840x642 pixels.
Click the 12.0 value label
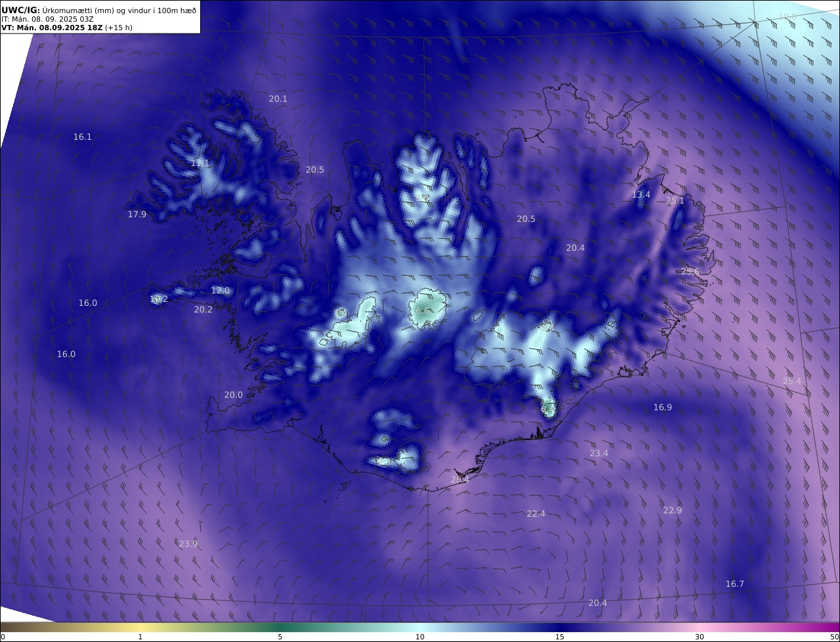[220, 290]
